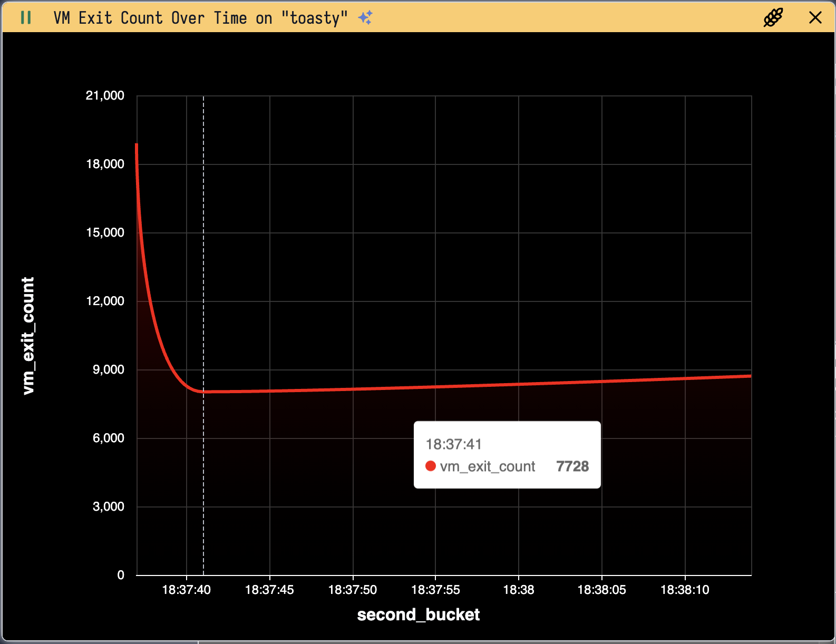Click the 6,000 y-axis label
The height and width of the screenshot is (644, 836).
[109, 438]
